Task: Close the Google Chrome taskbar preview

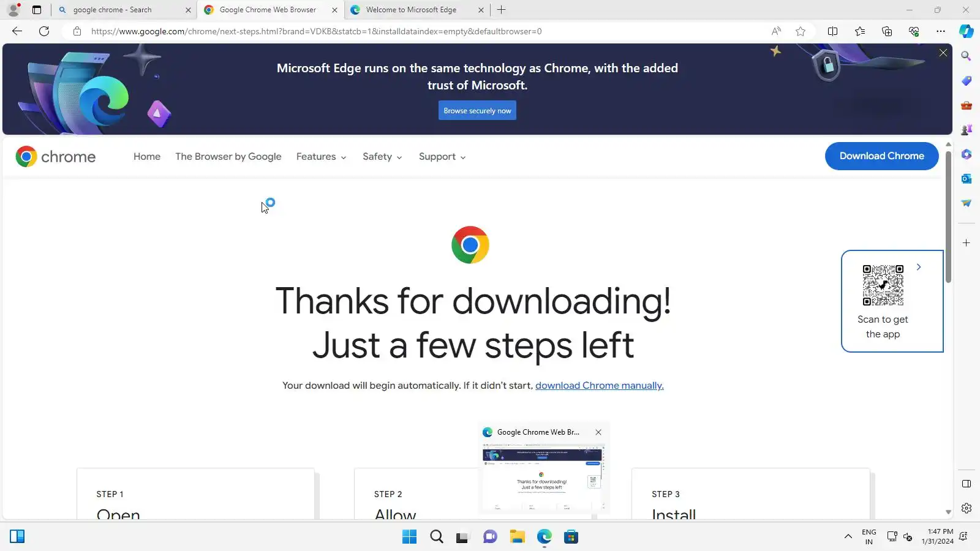Action: tap(598, 432)
